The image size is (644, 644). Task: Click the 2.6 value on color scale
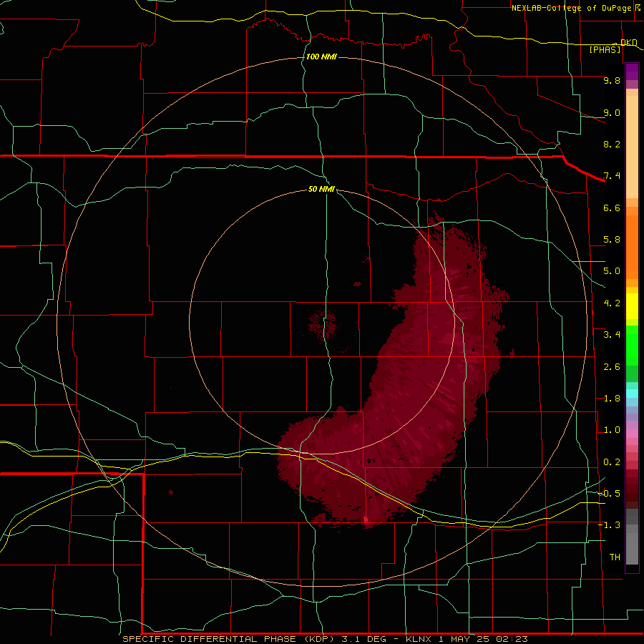click(612, 367)
